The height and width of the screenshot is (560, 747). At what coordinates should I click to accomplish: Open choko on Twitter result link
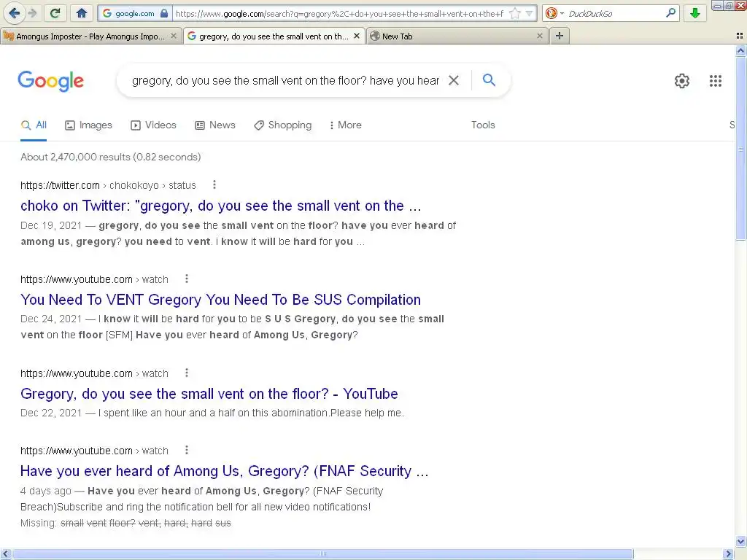[220, 206]
